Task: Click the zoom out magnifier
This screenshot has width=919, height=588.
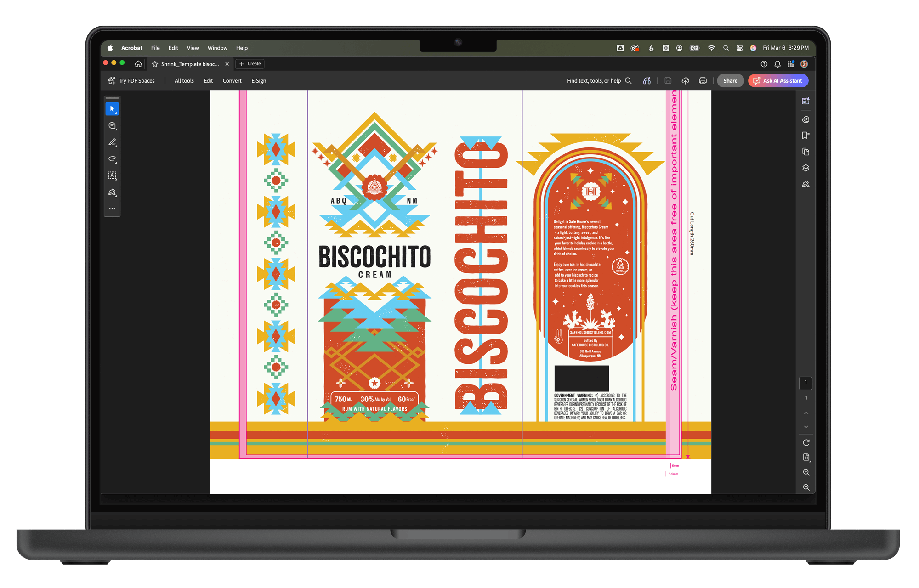Action: [806, 487]
